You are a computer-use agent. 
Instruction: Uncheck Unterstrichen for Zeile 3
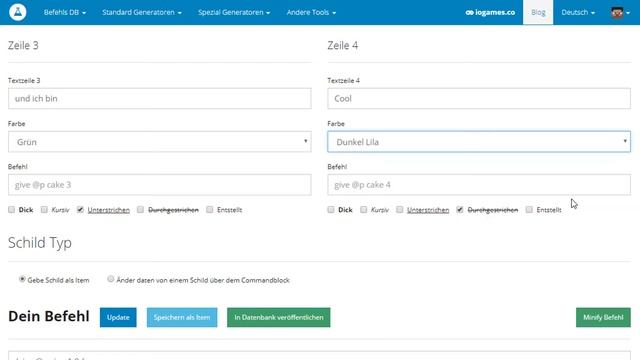tap(80, 209)
